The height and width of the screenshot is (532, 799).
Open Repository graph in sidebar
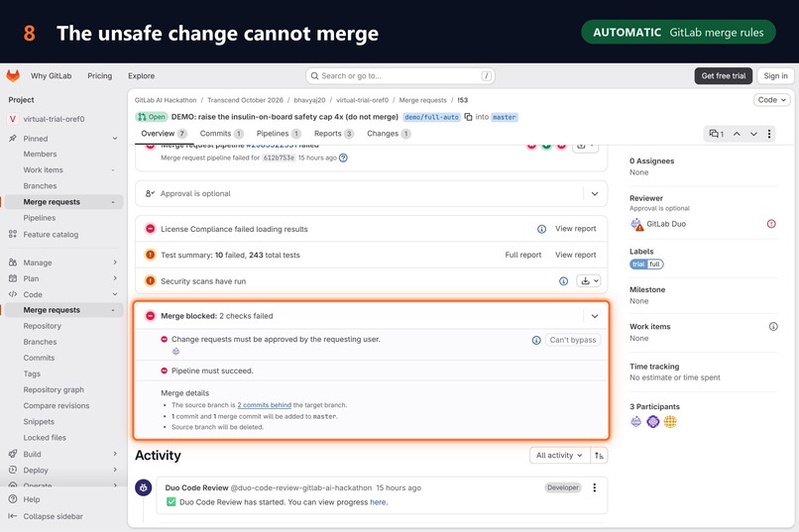point(54,390)
